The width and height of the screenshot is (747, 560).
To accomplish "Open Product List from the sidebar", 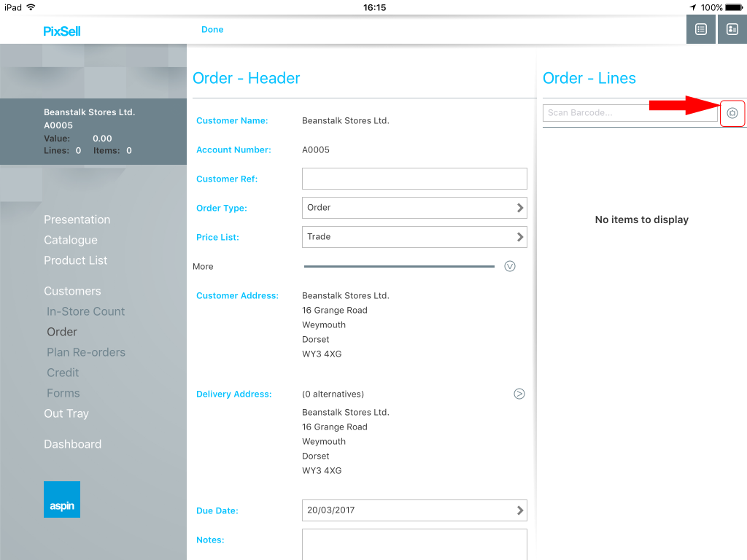I will coord(76,260).
